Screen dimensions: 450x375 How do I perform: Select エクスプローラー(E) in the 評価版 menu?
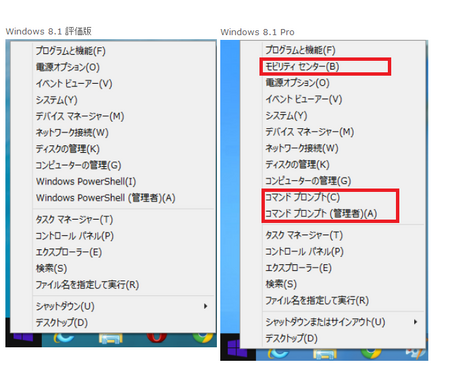click(x=113, y=252)
